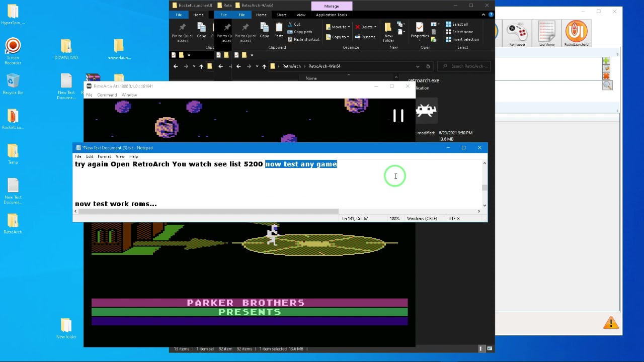Open the recent locations dropdown arrow

(x=257, y=66)
